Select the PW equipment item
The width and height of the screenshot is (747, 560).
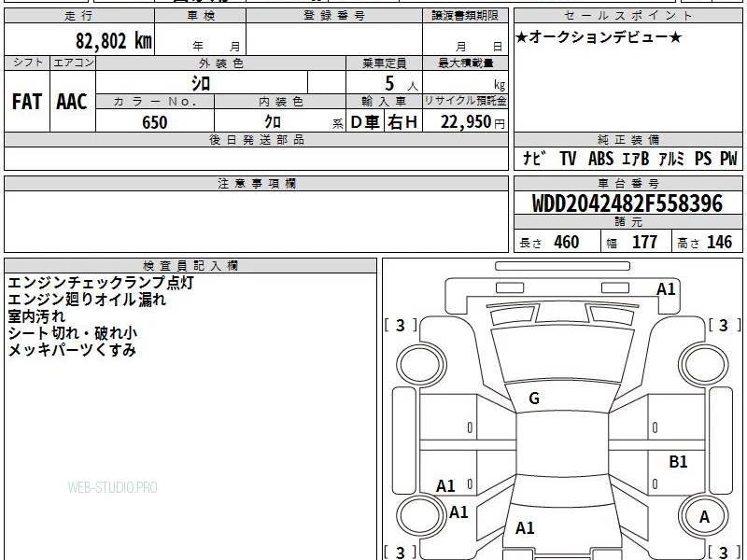(x=728, y=158)
